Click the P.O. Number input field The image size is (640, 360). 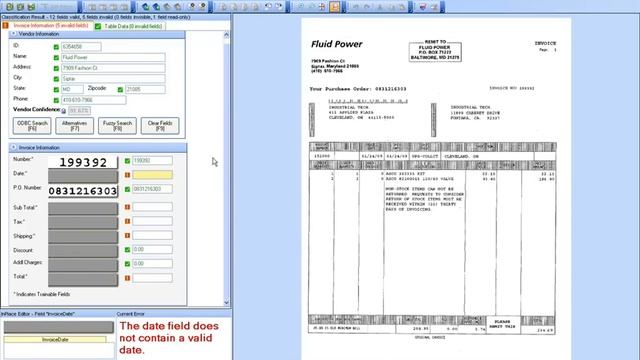(152, 189)
